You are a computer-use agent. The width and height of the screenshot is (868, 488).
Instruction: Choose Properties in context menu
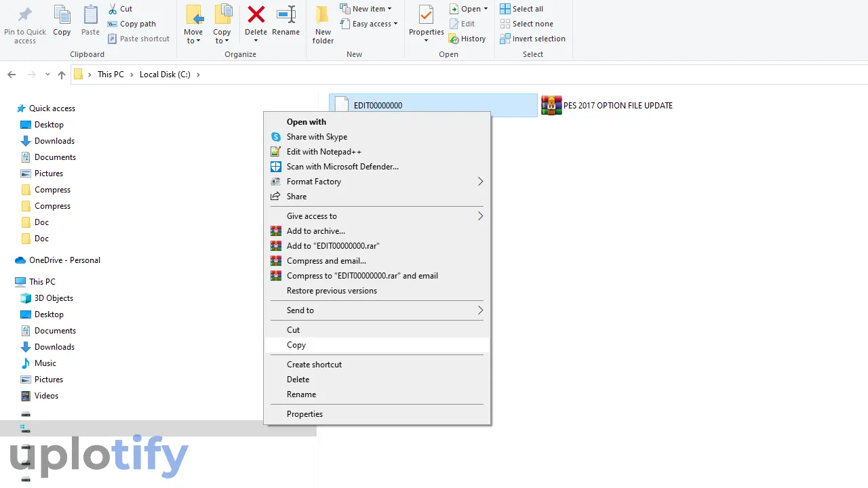coord(376,414)
